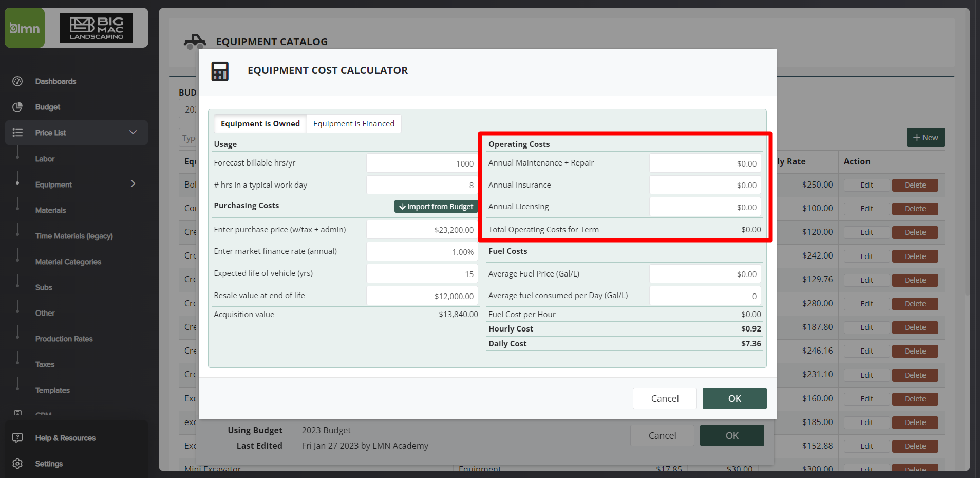Click the Equipment Catalog truck icon
980x478 pixels.
tap(195, 42)
